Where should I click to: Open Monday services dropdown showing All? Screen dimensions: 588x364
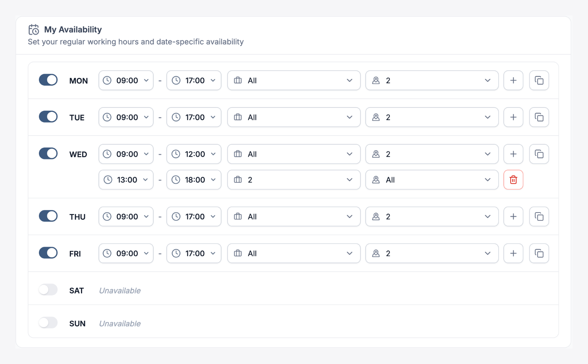coord(294,80)
